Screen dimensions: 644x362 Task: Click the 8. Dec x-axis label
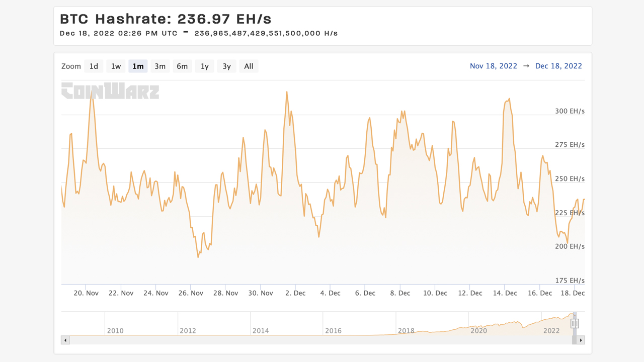tap(400, 293)
